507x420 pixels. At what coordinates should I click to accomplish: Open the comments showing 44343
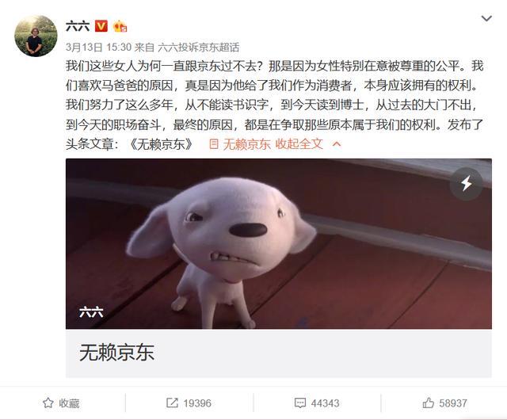317,403
